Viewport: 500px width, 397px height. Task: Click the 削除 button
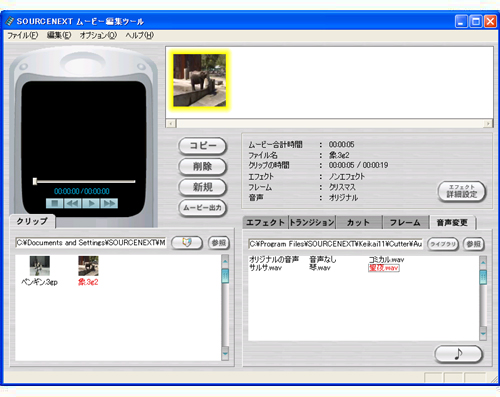pos(203,166)
